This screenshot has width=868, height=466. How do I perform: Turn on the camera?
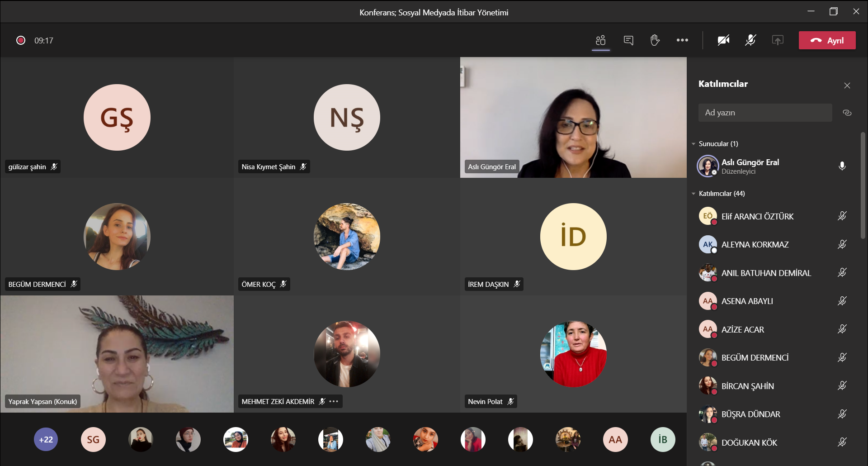click(x=723, y=40)
